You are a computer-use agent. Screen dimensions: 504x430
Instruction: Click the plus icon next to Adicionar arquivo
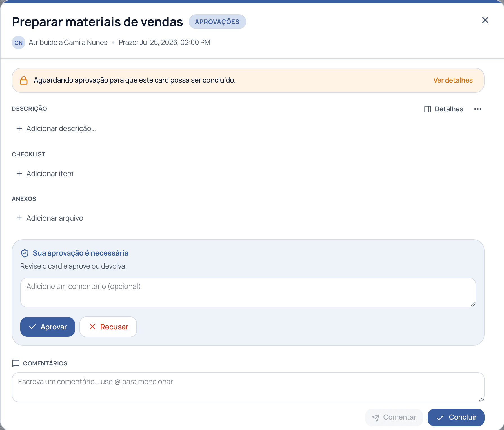tap(19, 218)
